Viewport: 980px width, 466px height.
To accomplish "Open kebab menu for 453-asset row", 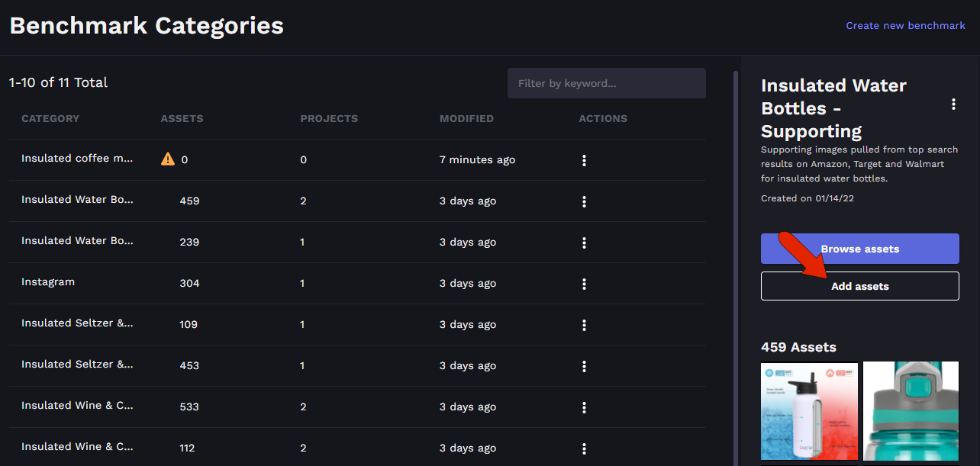I will [x=584, y=366].
